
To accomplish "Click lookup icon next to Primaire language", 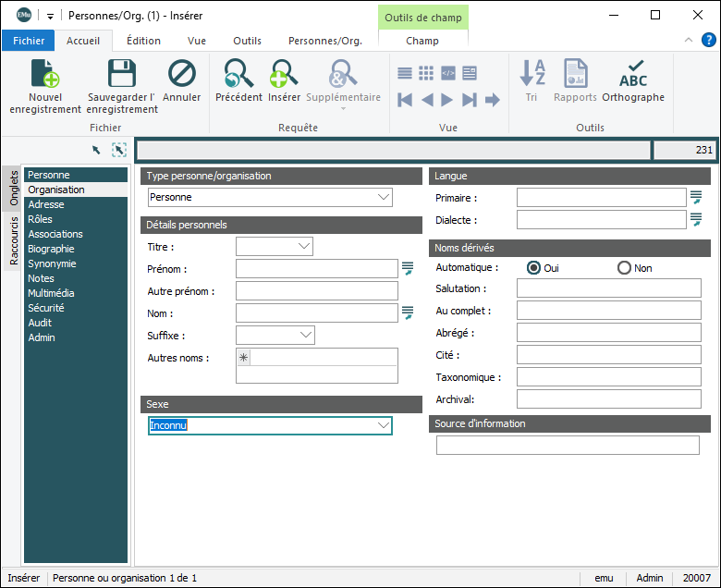I will [696, 197].
